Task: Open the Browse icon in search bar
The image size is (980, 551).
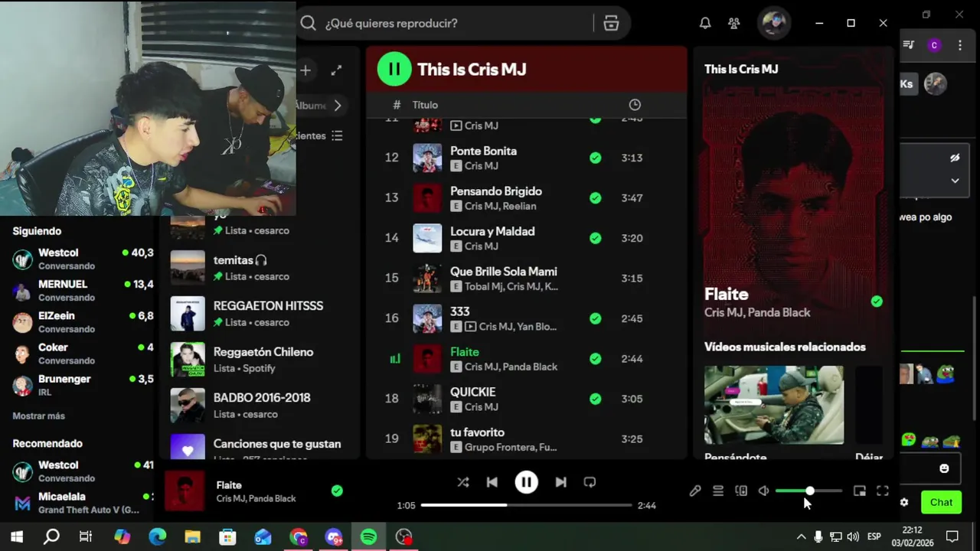Action: click(611, 23)
